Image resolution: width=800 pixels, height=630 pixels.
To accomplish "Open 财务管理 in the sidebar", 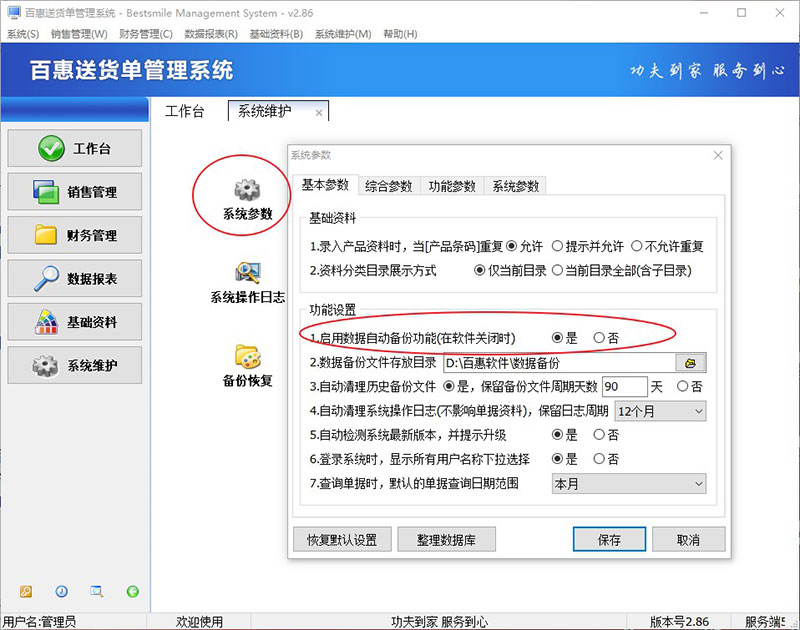I will pyautogui.click(x=74, y=235).
